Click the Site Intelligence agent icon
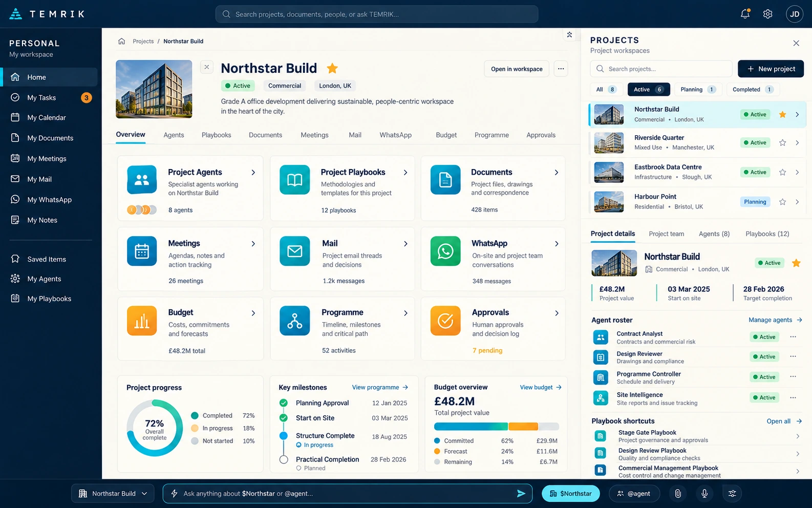The image size is (812, 508). (601, 398)
